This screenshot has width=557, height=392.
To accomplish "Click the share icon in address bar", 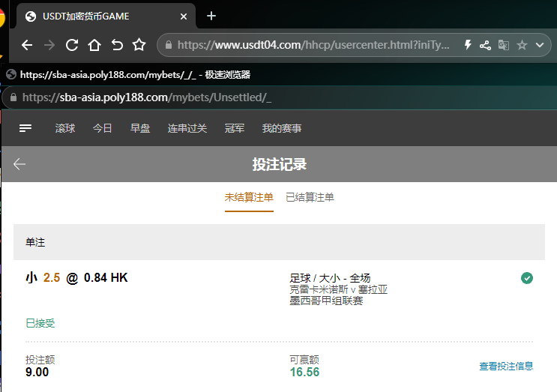I will (486, 45).
